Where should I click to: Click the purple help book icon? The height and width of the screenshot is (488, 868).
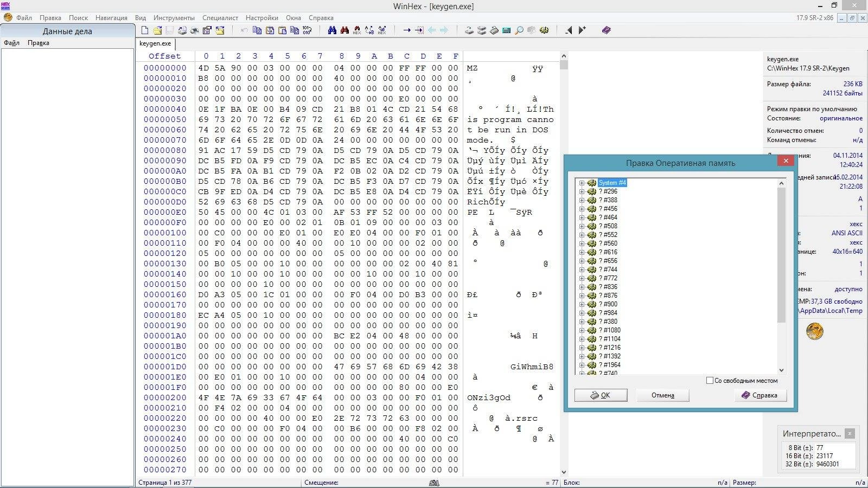(x=607, y=30)
